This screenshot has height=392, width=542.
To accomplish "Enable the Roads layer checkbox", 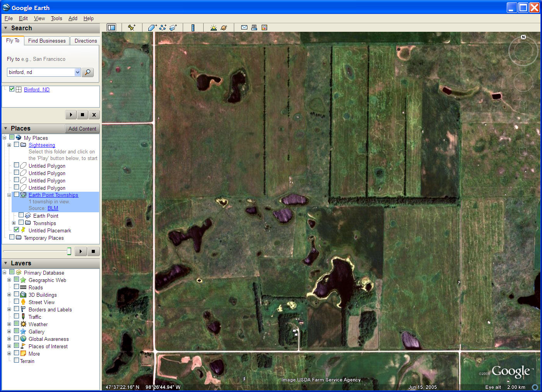I will pyautogui.click(x=16, y=287).
